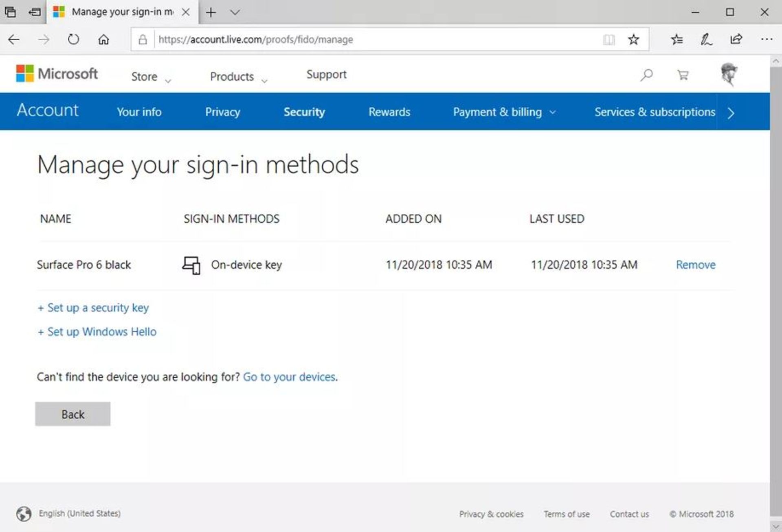Click the Your info tab
Screen dimensions: 782x532
138,112
